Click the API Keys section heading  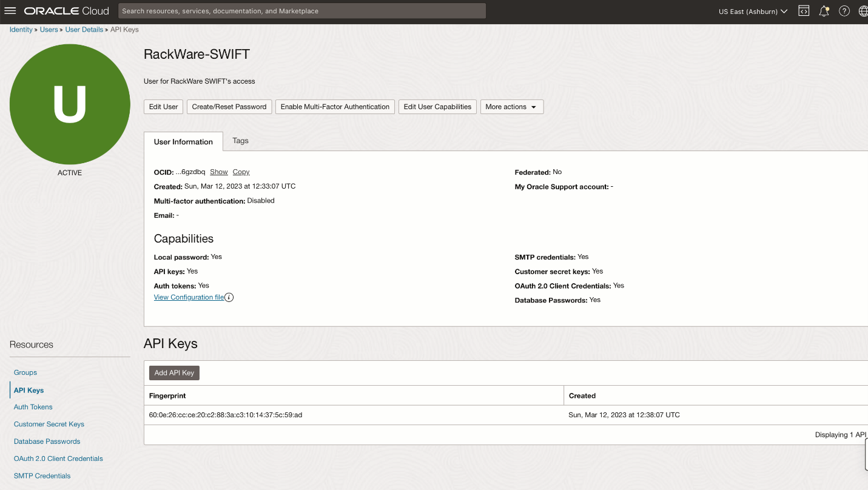click(x=170, y=344)
